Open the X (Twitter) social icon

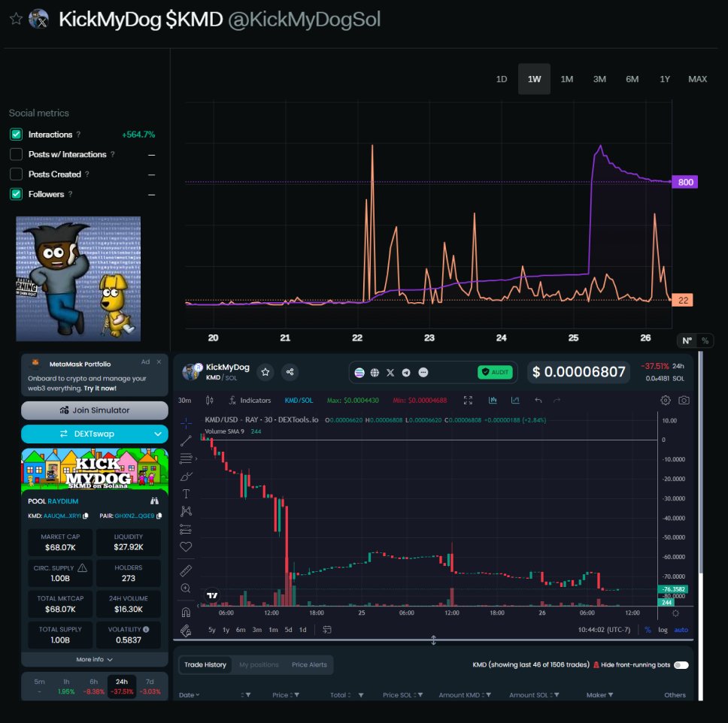click(390, 372)
